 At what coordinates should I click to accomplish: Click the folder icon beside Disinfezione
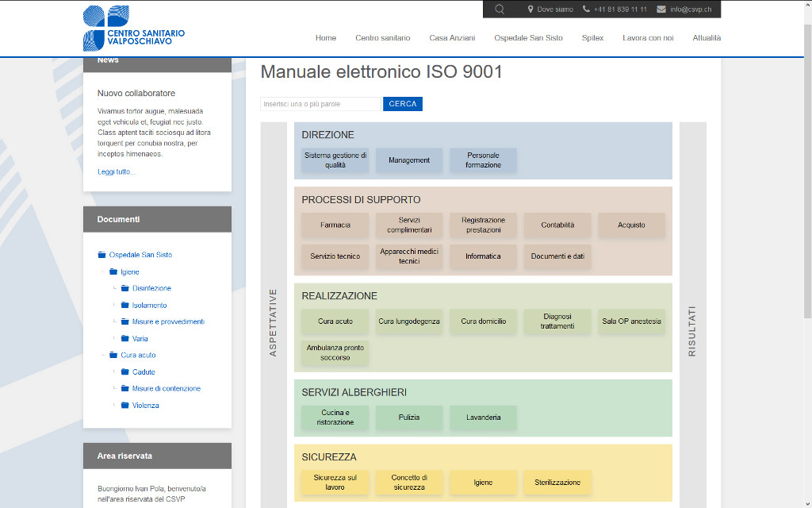coord(125,288)
